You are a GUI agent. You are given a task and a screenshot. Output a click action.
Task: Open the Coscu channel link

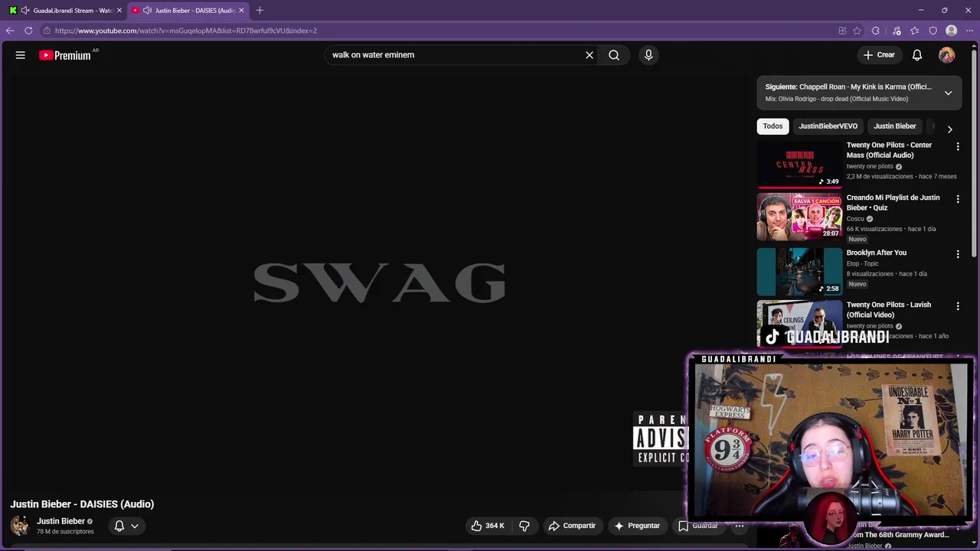point(855,219)
